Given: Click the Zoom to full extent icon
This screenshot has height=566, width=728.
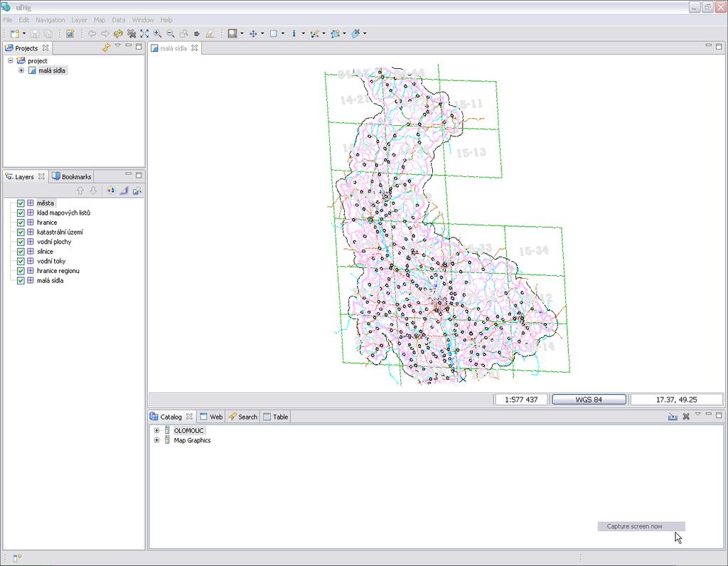Looking at the screenshot, I should 144,33.
